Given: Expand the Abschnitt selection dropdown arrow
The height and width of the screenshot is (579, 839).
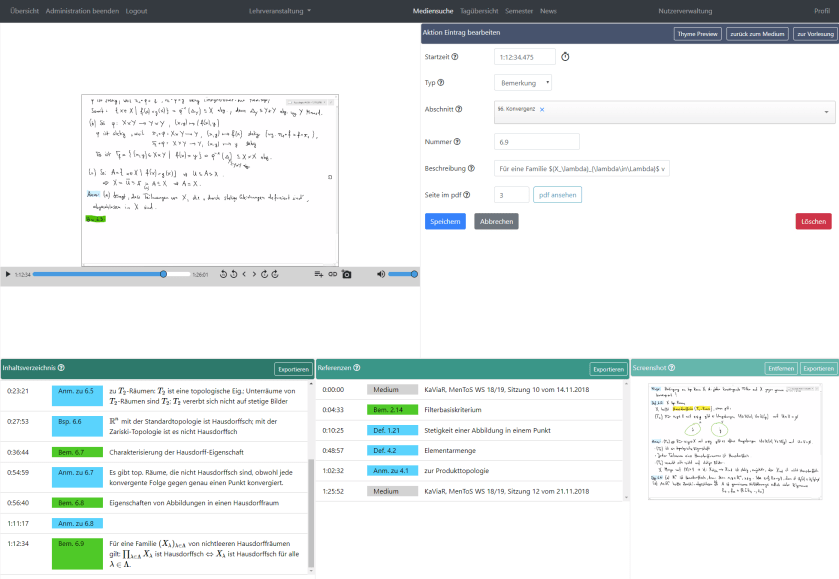Looking at the screenshot, I should click(826, 112).
